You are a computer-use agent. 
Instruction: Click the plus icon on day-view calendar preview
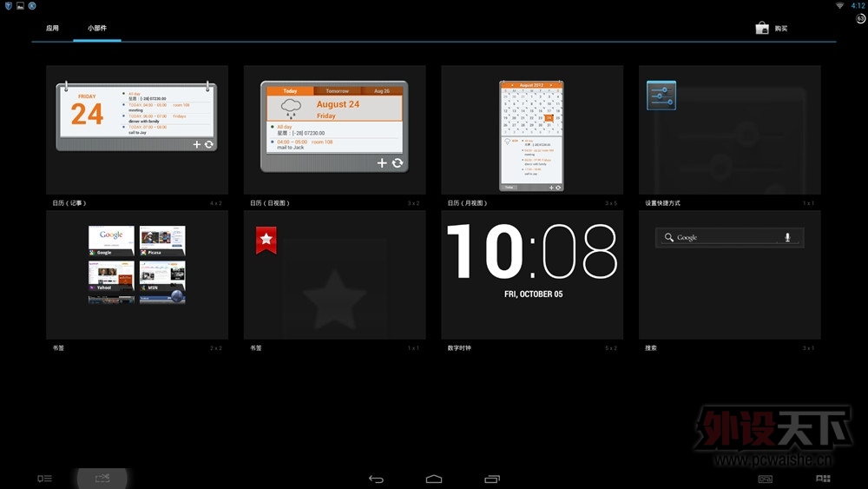(x=382, y=162)
